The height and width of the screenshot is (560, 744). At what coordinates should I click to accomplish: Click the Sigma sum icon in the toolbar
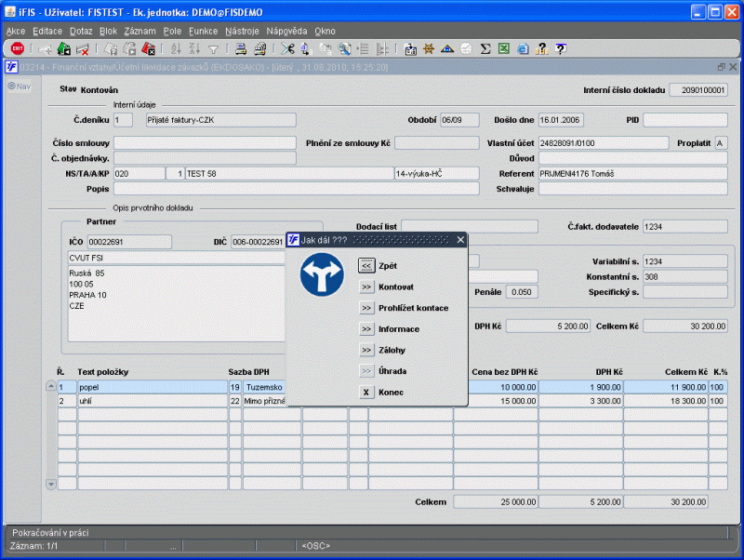pyautogui.click(x=485, y=49)
